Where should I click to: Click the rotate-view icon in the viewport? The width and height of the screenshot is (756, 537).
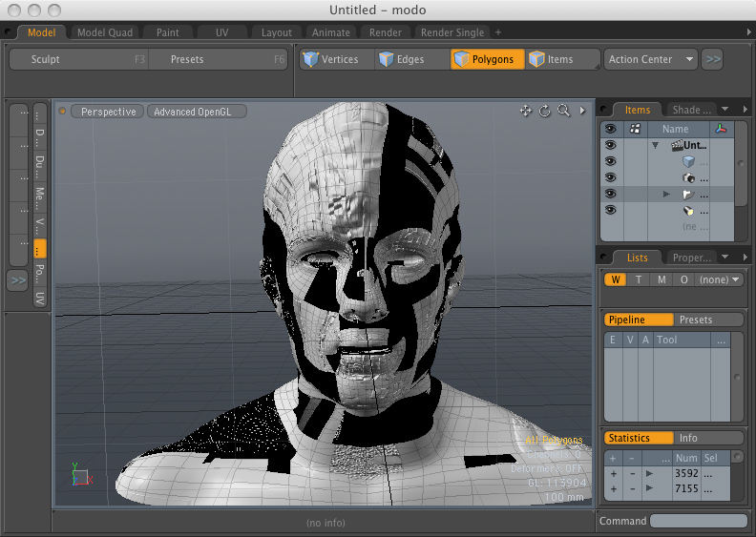click(545, 111)
